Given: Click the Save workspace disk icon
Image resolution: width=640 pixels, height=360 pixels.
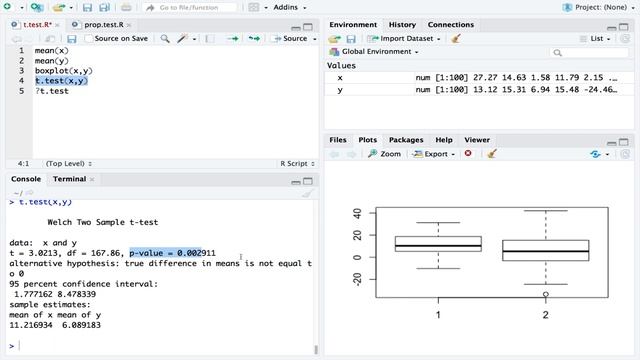Looking at the screenshot, I should pos(351,39).
